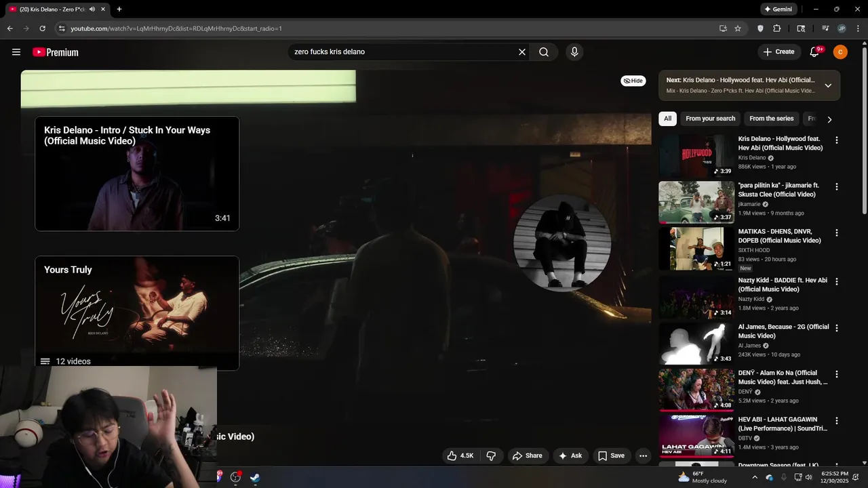Open options for MATIKAS video
The image size is (868, 488).
[837, 232]
